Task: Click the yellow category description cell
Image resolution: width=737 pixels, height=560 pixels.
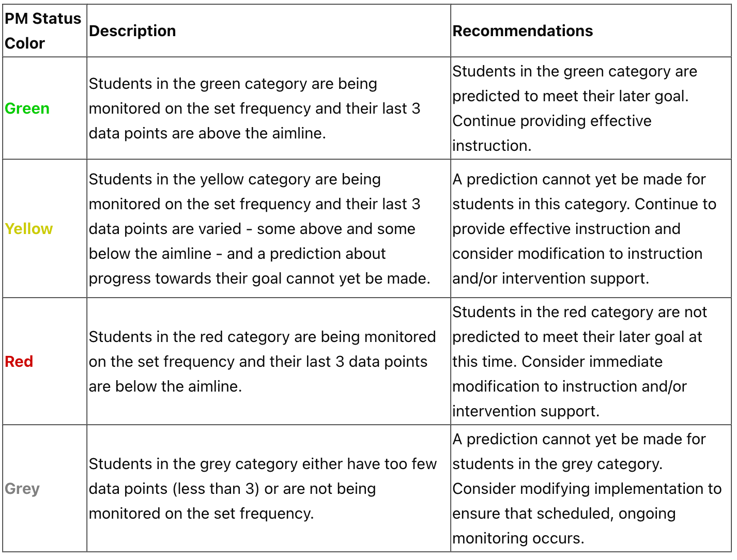Action: (269, 229)
